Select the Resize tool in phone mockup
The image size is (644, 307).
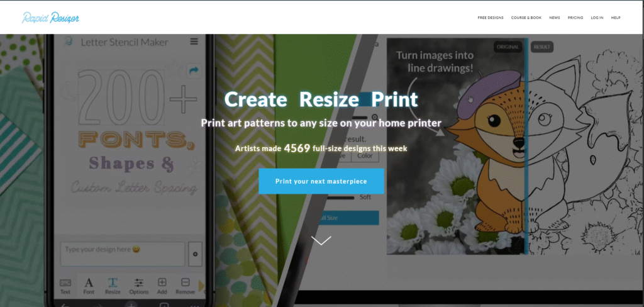point(113,286)
